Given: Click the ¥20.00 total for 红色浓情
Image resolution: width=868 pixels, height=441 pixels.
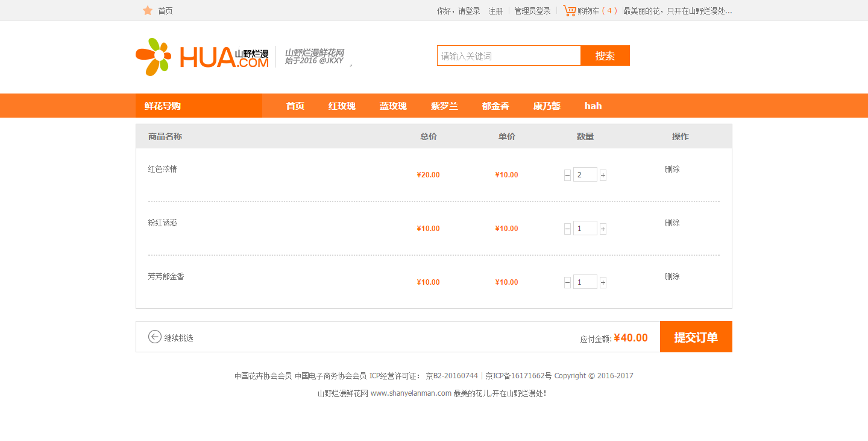Looking at the screenshot, I should 429,175.
